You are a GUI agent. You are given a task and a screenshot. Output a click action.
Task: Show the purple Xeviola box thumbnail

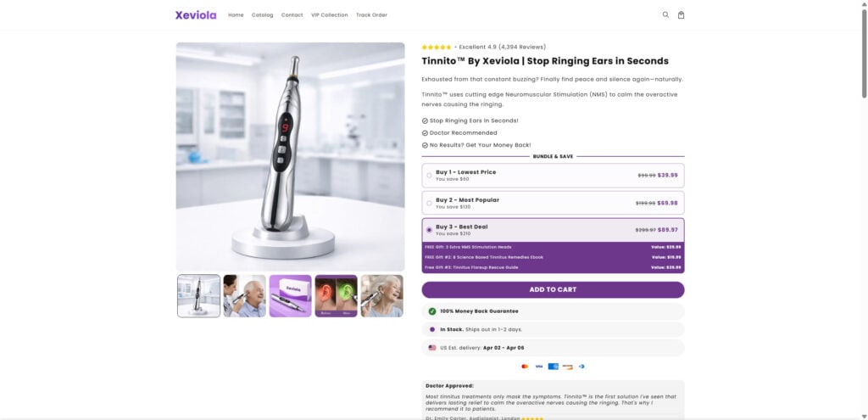point(290,296)
